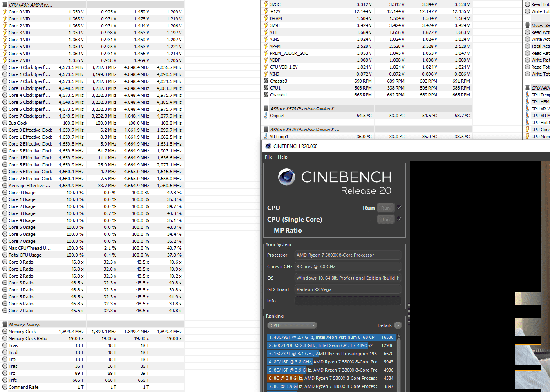Click the Total CPU Usage icon
Image resolution: width=550 pixels, height=392 pixels.
click(x=5, y=255)
